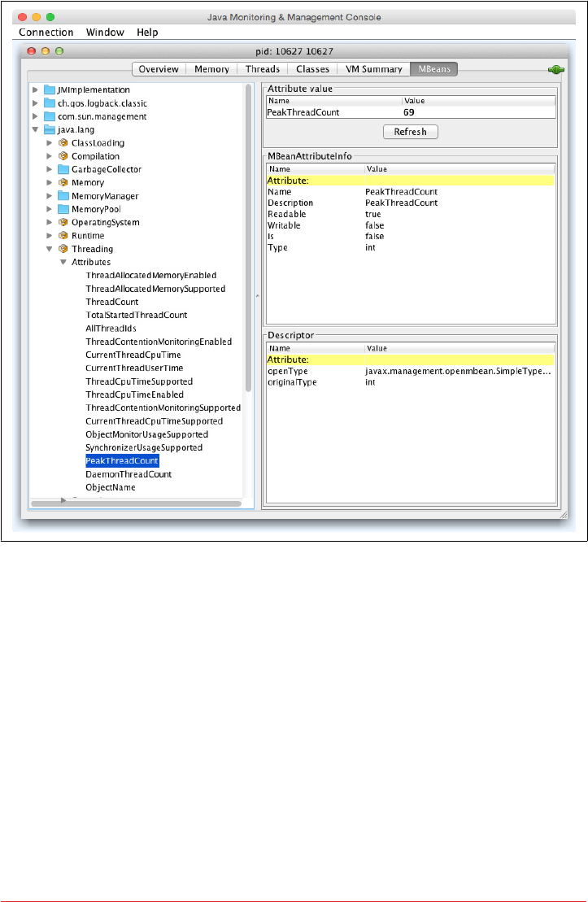Click the Threading MBean icon
The height and width of the screenshot is (902, 588).
(x=63, y=249)
